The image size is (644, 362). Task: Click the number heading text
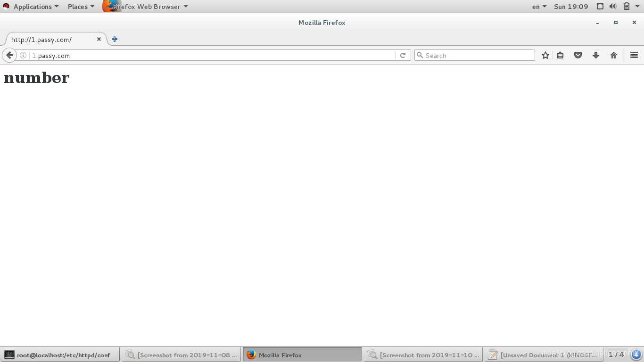(36, 78)
